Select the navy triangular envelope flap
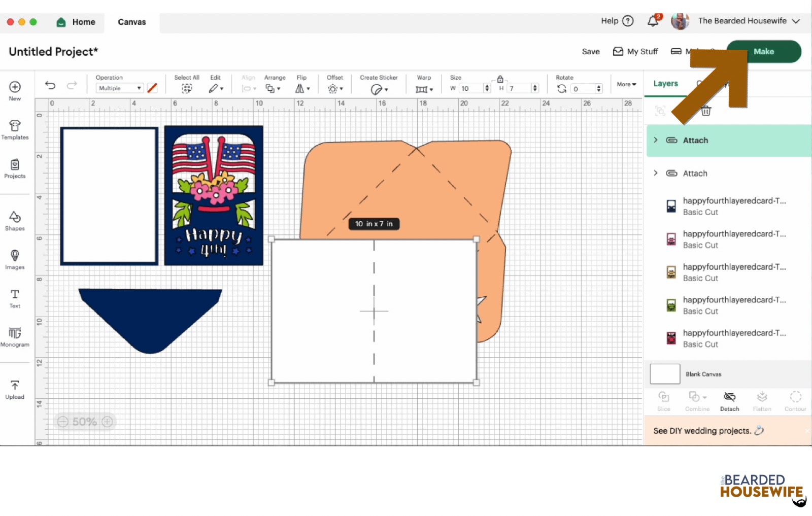 (x=150, y=321)
